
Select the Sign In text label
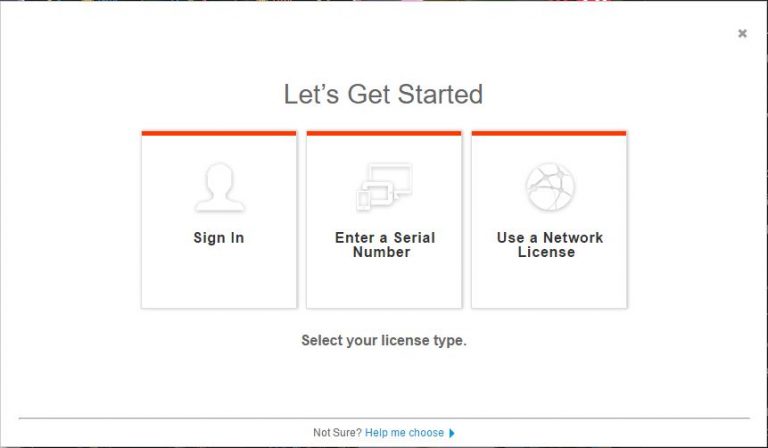[x=219, y=238]
